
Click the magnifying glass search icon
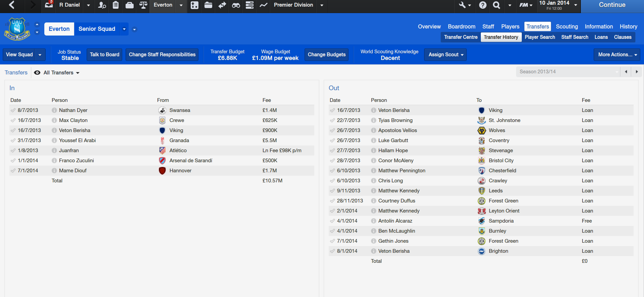[496, 5]
